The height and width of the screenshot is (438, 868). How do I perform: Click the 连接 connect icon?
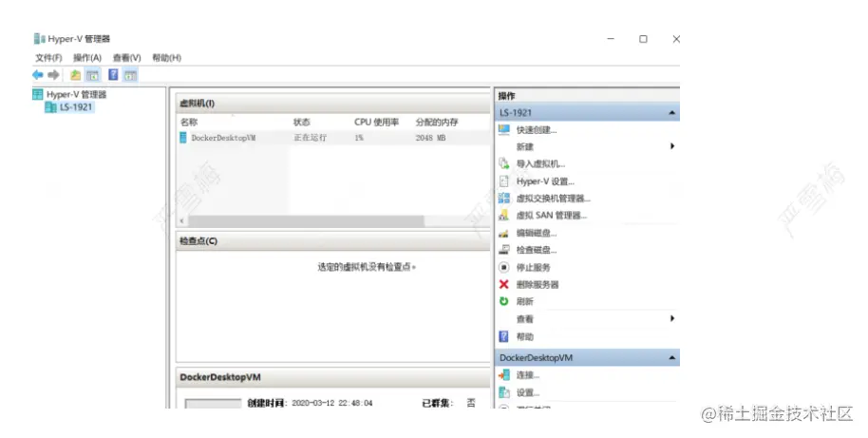[x=503, y=375]
